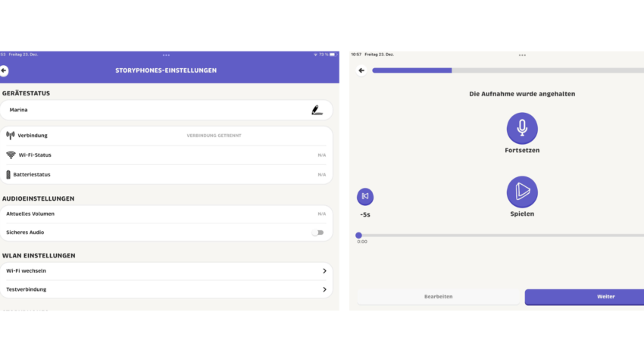Click the 'GERÄTESTATUS' section heading
The height and width of the screenshot is (362, 644).
point(26,93)
